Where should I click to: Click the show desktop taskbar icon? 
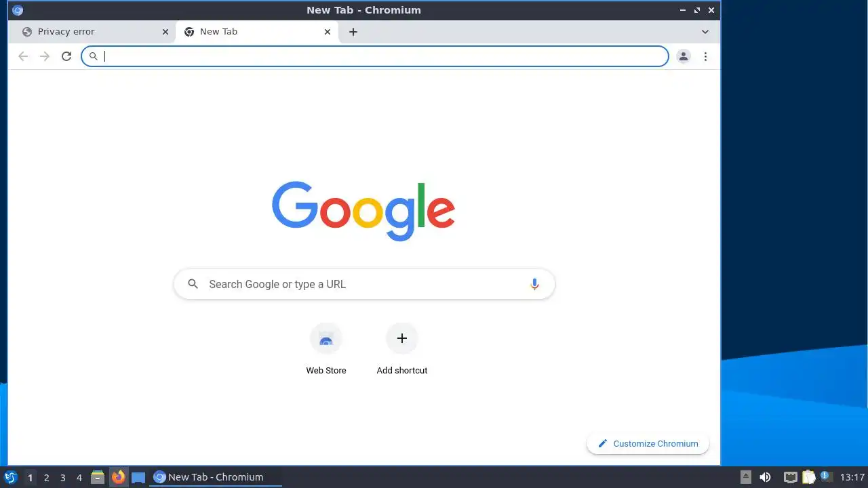coord(138,477)
